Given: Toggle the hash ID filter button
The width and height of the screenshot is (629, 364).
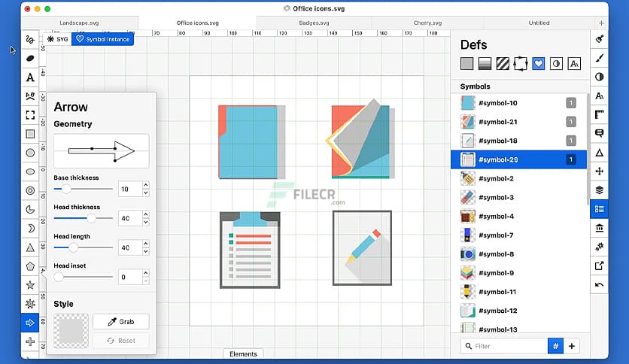Looking at the screenshot, I should (555, 346).
